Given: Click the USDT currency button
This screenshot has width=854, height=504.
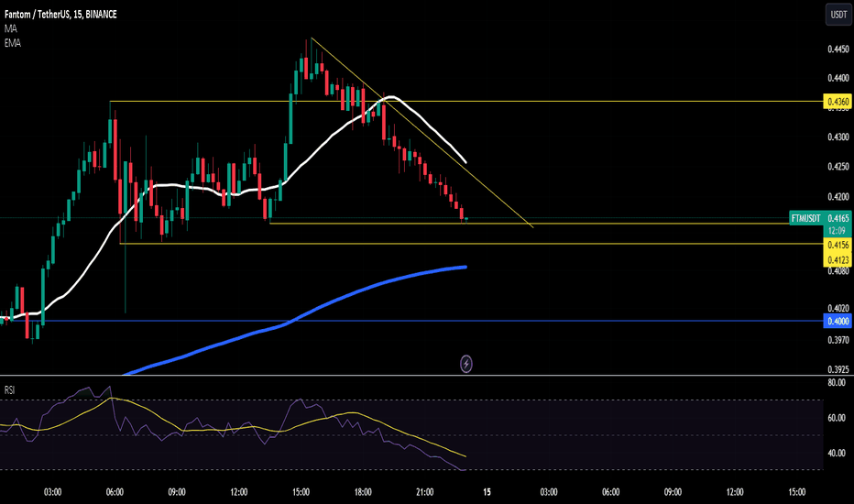Looking at the screenshot, I should click(838, 15).
